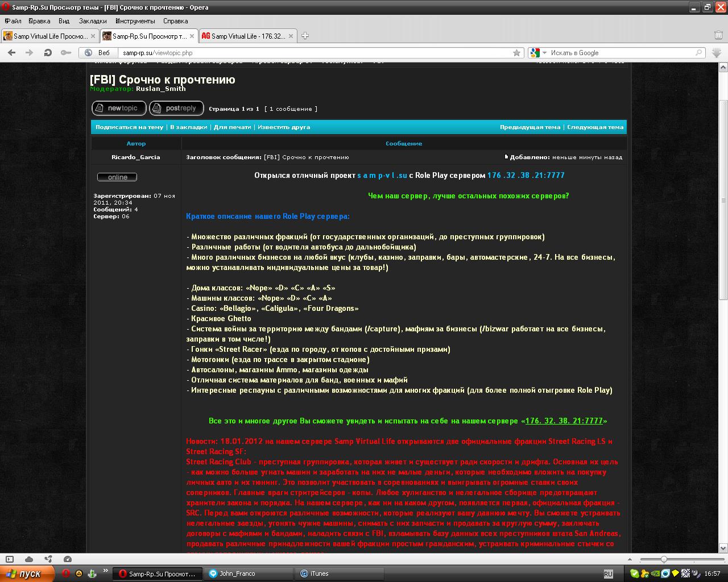Image resolution: width=728 pixels, height=582 pixels.
Task: Close the AG Samp Virtual Life tab
Action: pyautogui.click(x=291, y=36)
